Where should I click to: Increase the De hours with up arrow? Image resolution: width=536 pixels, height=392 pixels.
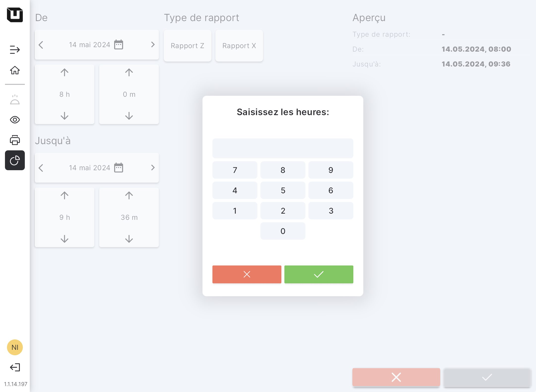(65, 72)
